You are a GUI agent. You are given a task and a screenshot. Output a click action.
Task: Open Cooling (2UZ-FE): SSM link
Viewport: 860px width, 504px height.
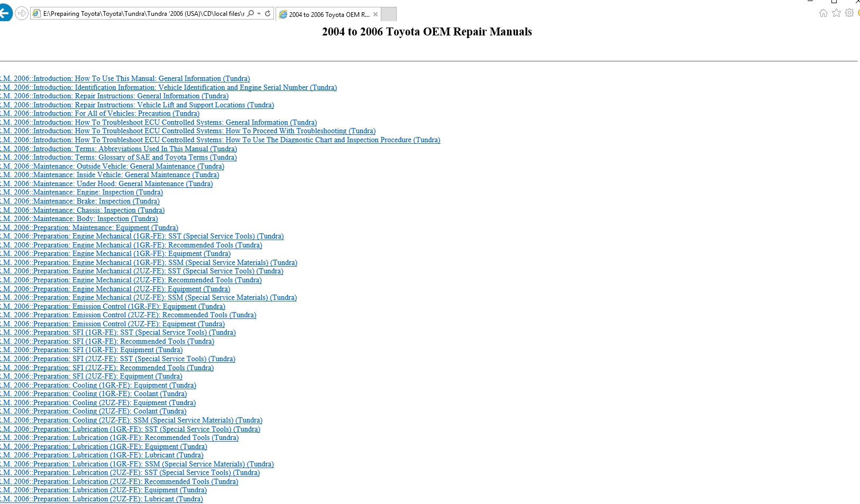(x=131, y=420)
